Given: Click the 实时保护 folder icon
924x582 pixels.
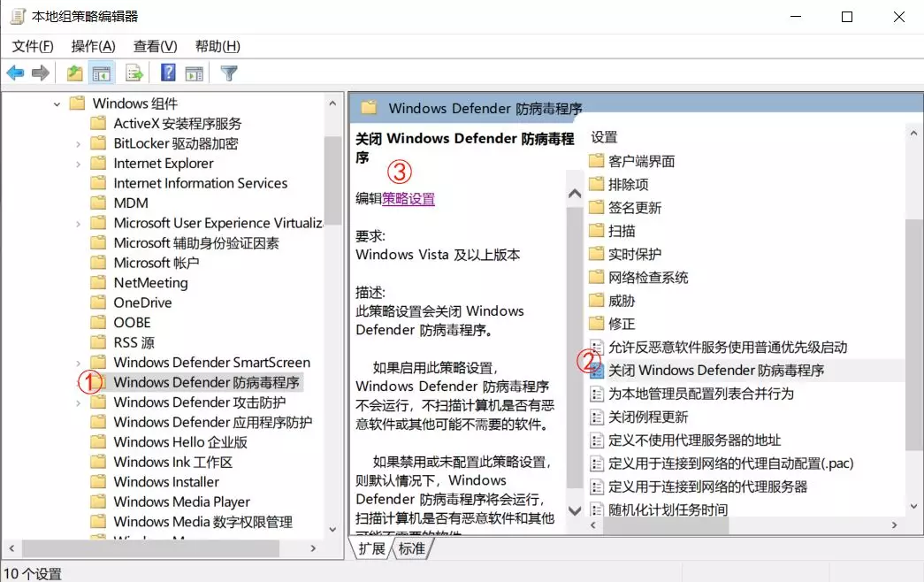Looking at the screenshot, I should 596,254.
